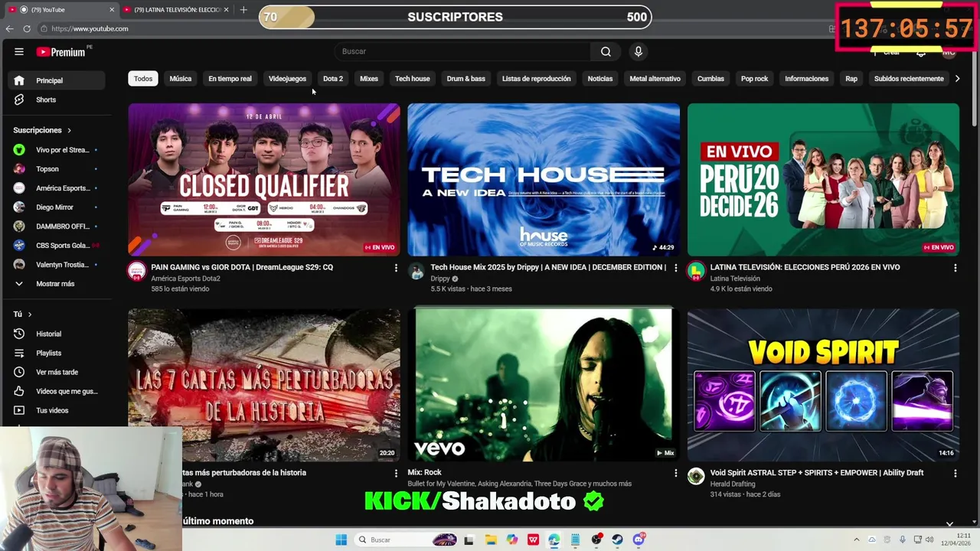Screen dimensions: 980x551
Task: Open CBS Sports Golazo subscription
Action: (x=57, y=246)
